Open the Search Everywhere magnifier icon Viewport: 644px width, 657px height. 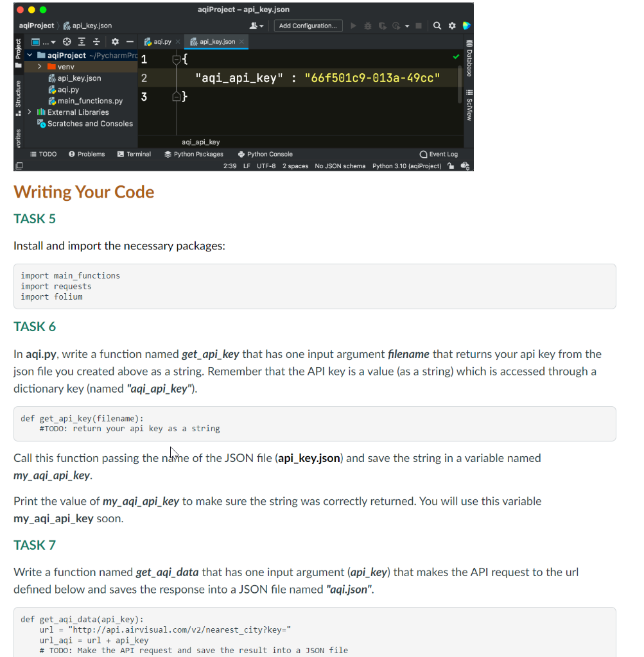point(438,26)
